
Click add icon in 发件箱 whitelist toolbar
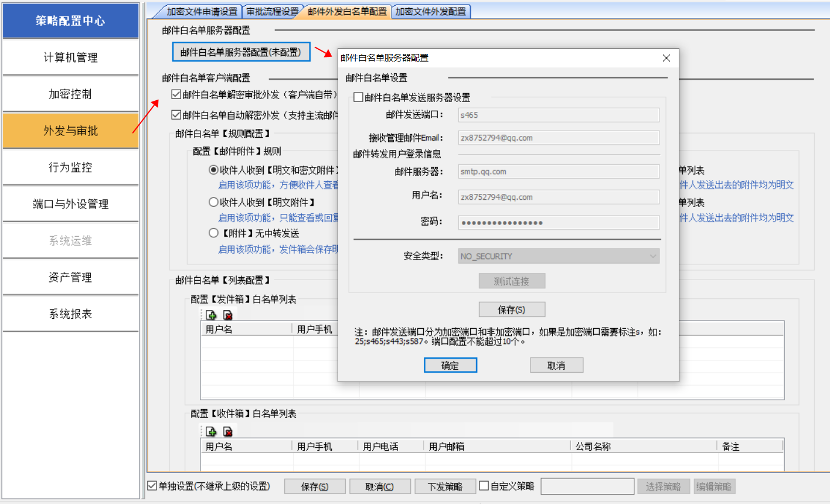211,315
